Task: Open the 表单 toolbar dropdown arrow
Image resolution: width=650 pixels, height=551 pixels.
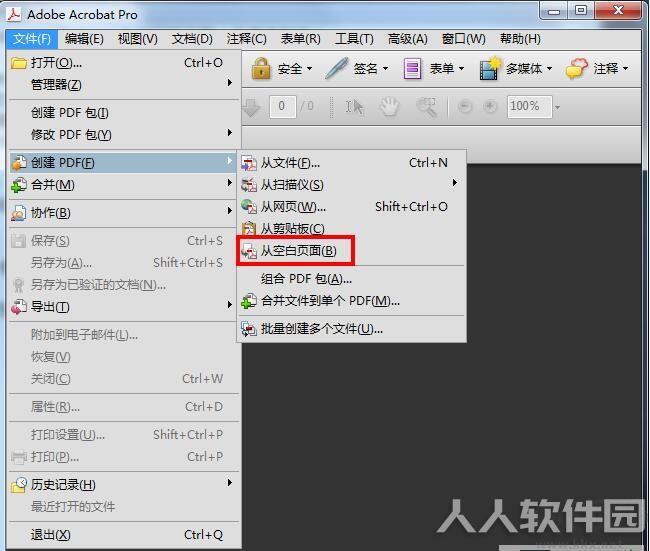Action: tap(461, 68)
